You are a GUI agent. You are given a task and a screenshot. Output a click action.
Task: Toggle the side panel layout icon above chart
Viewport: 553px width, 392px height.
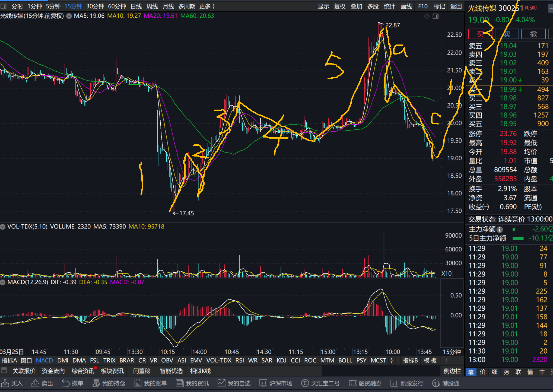pyautogui.click(x=436, y=16)
